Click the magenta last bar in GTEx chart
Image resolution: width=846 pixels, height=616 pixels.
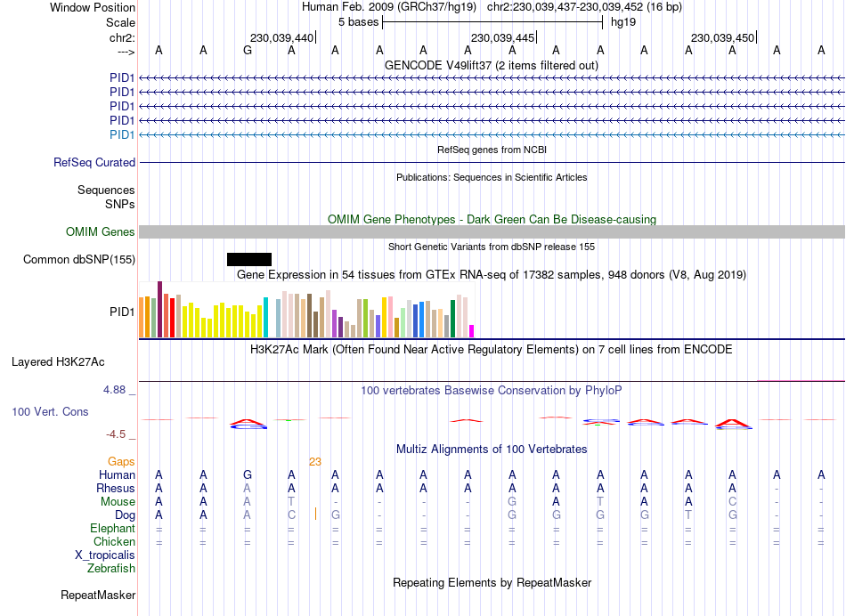pyautogui.click(x=472, y=331)
